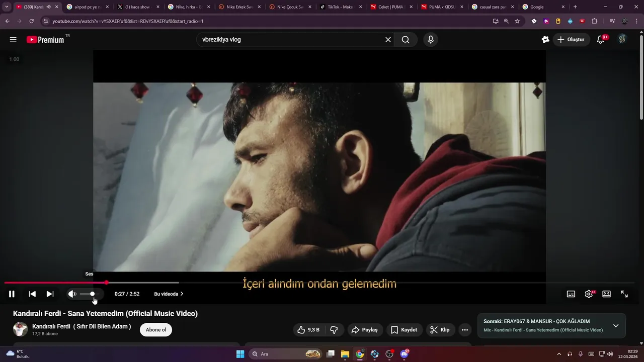Screen dimensions: 644x362
Task: Switch to theater mode view
Action: [607, 294]
